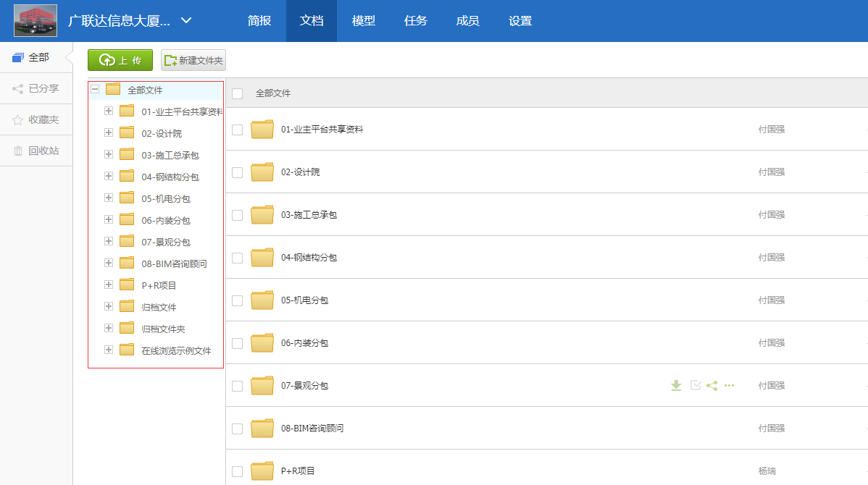This screenshot has height=485, width=868.
Task: Open more actions for 07-景观分包
Action: (729, 386)
